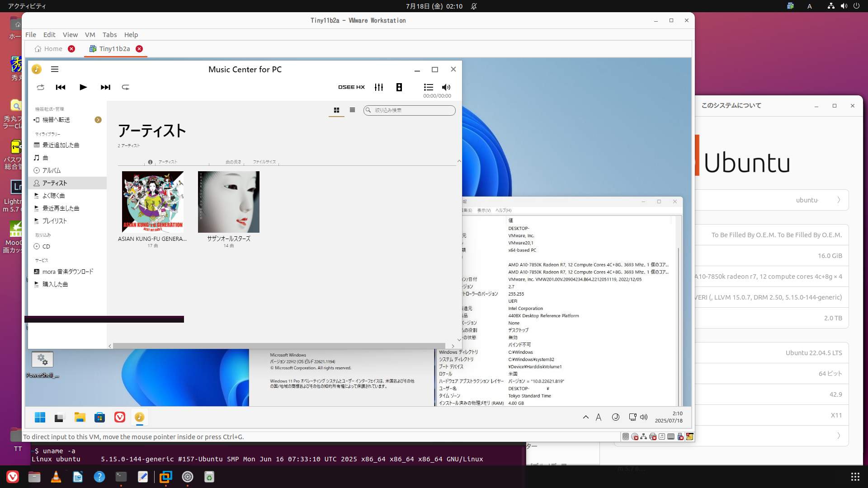Image resolution: width=868 pixels, height=488 pixels.
Task: Click Music Center taskbar icon
Action: [x=140, y=418]
